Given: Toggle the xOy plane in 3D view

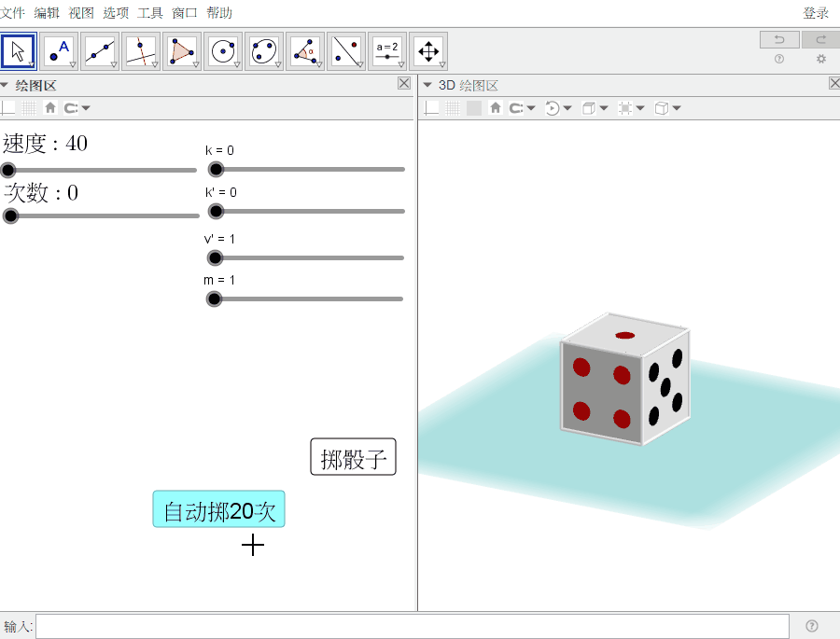Looking at the screenshot, I should coord(474,108).
